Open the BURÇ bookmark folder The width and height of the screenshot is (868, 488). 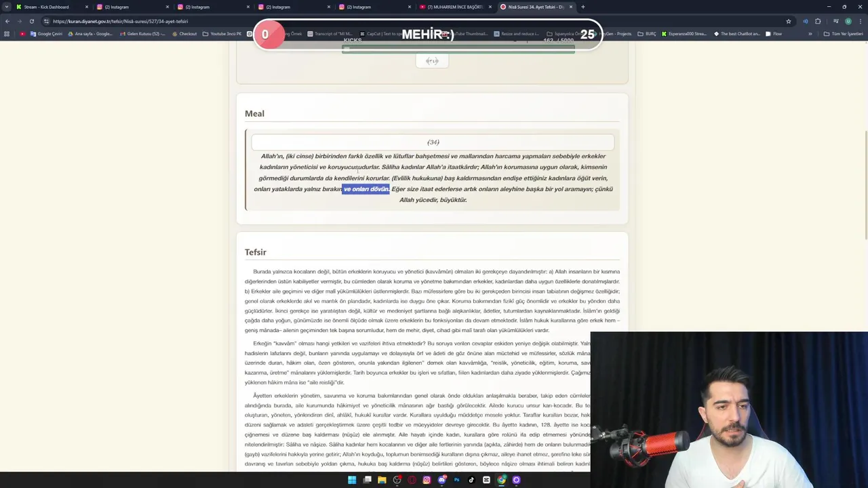[x=646, y=33]
